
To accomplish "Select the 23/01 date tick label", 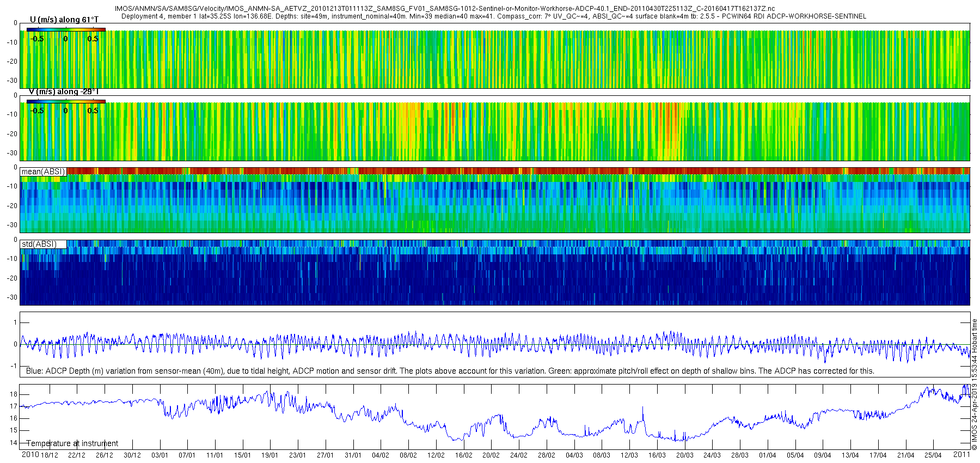I will click(298, 455).
